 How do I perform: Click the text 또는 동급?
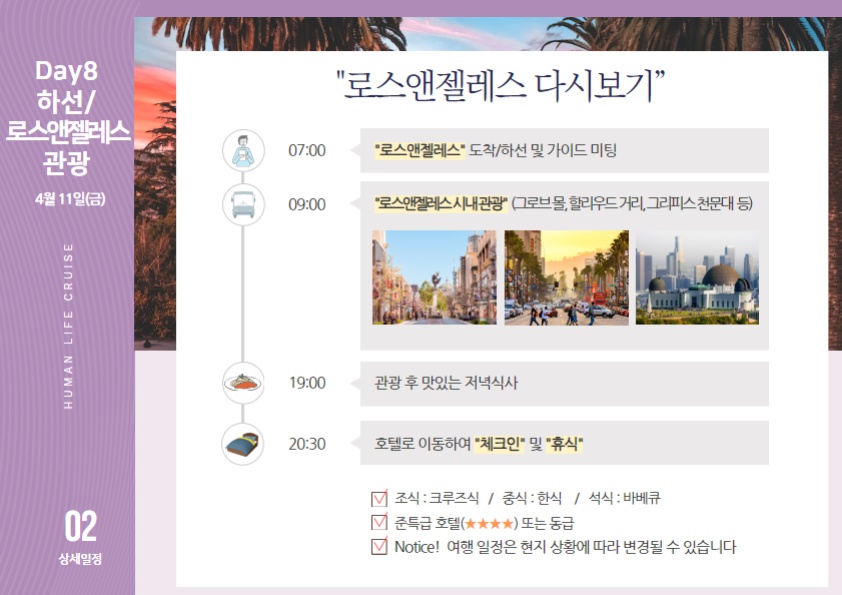tap(547, 523)
